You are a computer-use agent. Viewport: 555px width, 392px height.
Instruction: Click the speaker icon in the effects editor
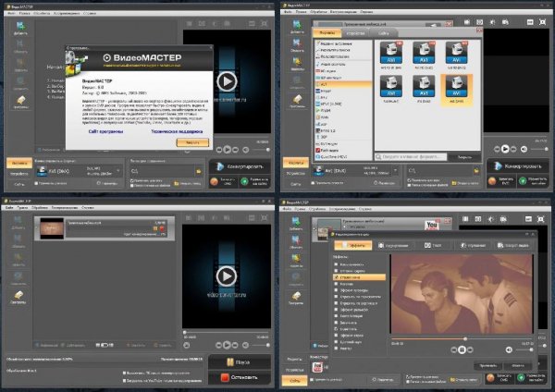pos(509,349)
